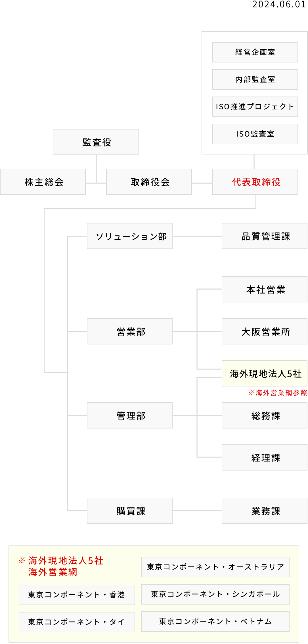Click the red 代表取締役 box

[x=255, y=182]
